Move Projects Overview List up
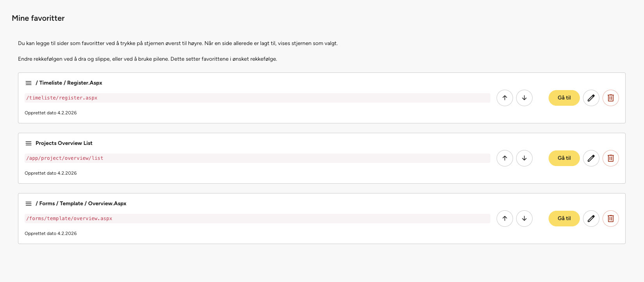Viewport: 644px width, 282px height. (505, 158)
